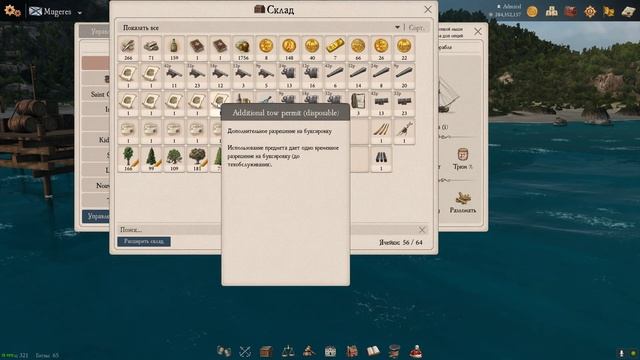Click the Расширить склад button
The width and height of the screenshot is (640, 360).
[x=144, y=242]
